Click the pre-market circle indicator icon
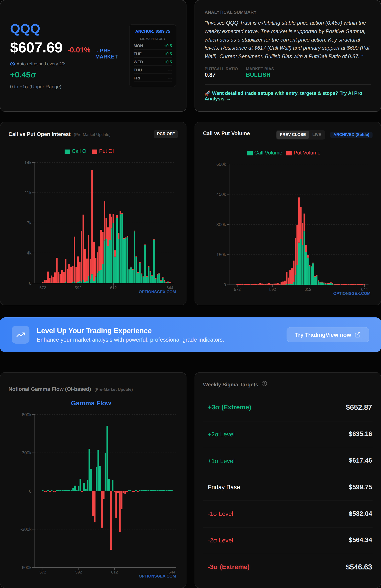Viewport: 381px width, 588px height. [97, 51]
